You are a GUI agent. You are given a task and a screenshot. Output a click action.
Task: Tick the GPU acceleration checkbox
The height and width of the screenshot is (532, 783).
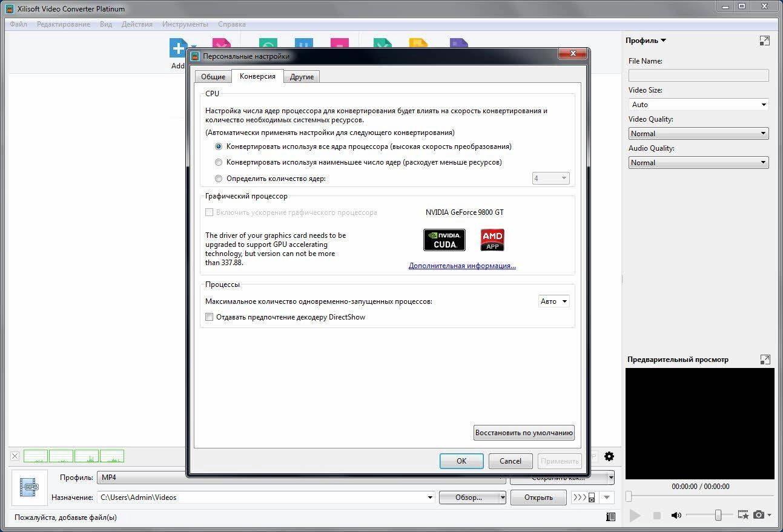(x=210, y=212)
